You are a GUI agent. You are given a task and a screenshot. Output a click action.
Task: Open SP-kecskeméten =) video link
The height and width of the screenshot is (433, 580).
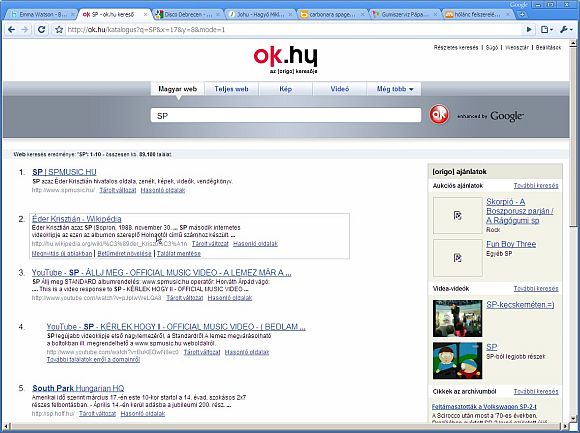(520, 305)
